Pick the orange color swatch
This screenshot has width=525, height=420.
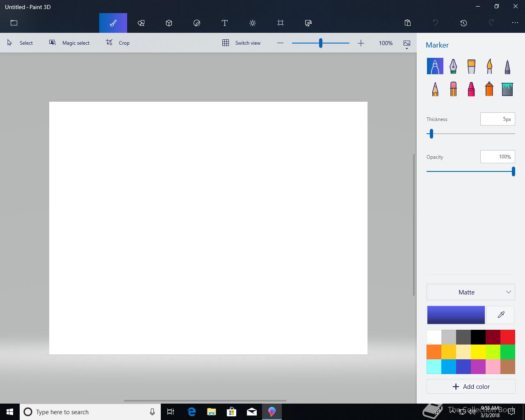coord(434,352)
